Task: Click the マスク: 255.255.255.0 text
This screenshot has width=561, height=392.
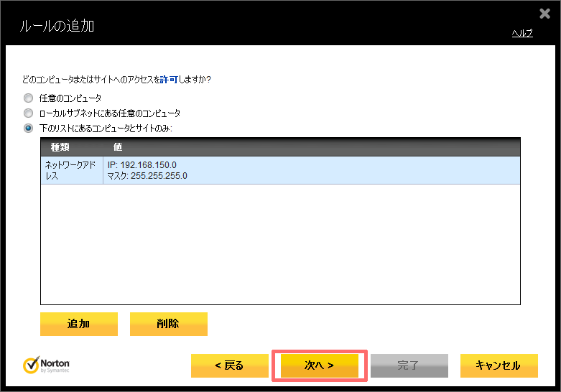Action: click(x=147, y=176)
